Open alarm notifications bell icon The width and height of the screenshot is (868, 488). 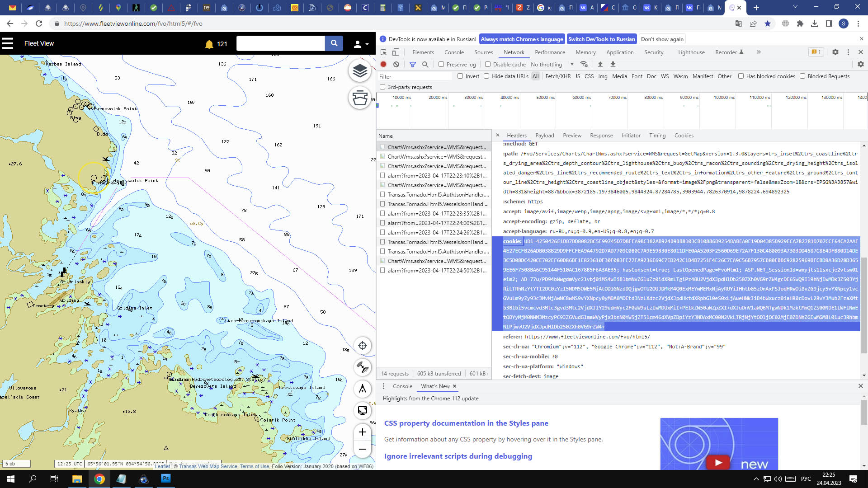point(209,44)
